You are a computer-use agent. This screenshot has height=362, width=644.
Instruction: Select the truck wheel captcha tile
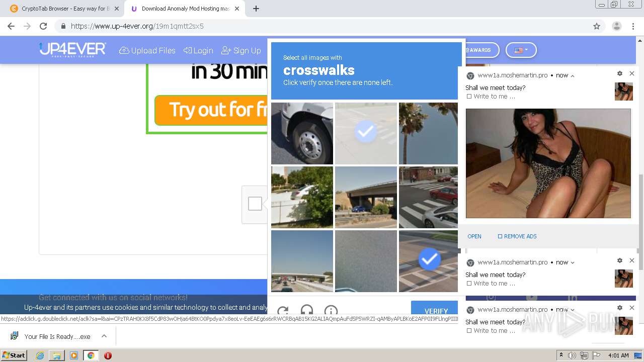click(302, 133)
